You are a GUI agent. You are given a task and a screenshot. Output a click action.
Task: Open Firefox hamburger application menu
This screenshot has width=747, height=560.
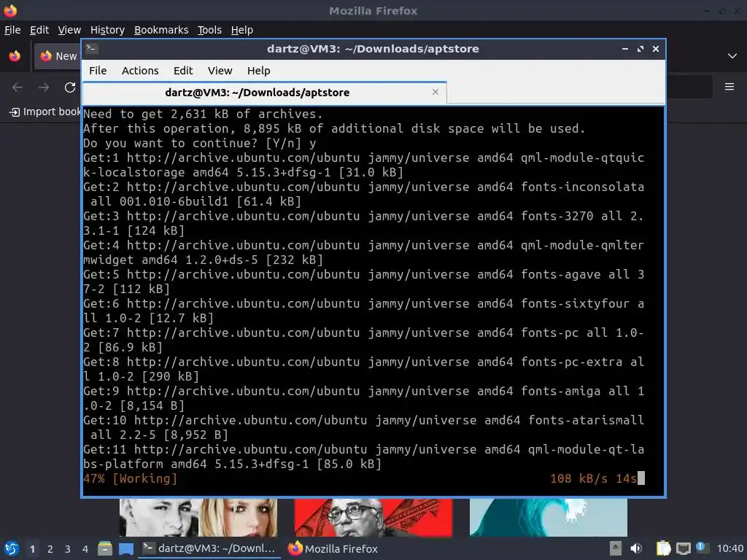pyautogui.click(x=729, y=87)
